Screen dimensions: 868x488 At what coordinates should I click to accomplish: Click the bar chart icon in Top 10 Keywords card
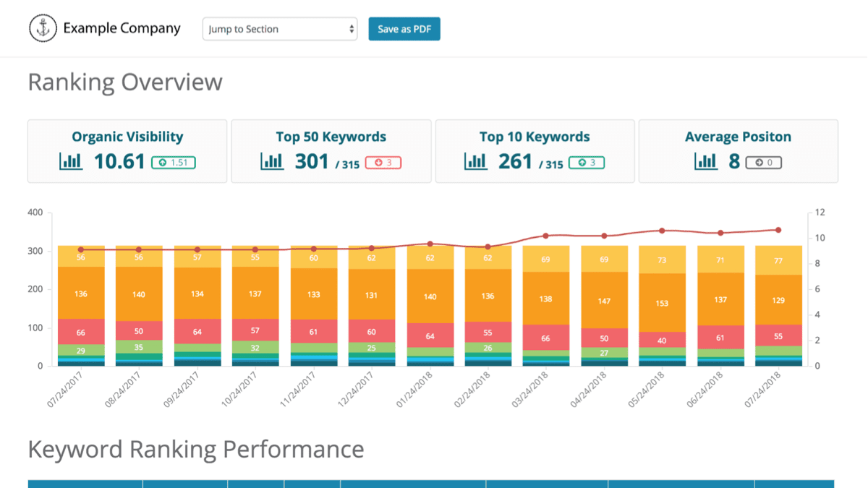[x=475, y=161]
